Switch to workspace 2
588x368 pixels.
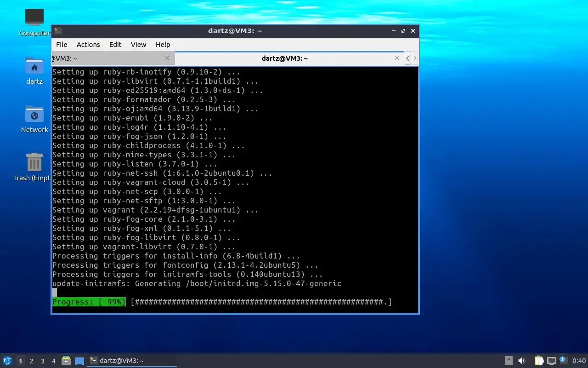tap(31, 361)
